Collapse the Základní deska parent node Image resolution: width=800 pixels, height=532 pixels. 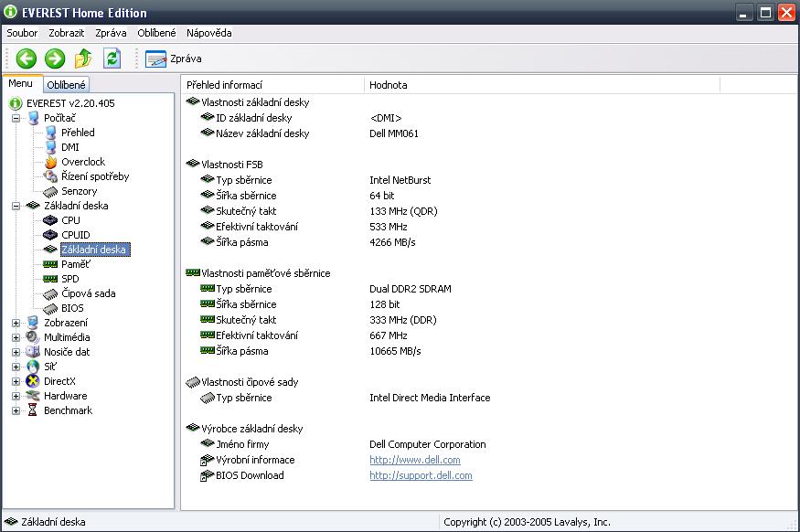point(16,206)
